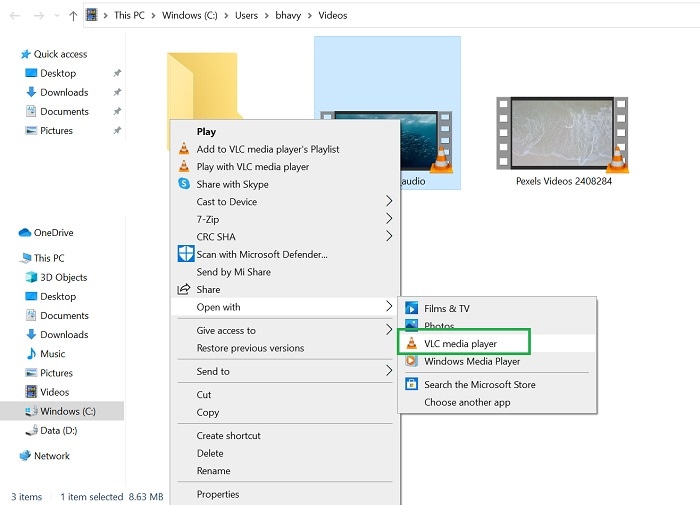Click the Skype icon in context menu
This screenshot has height=505, width=700.
point(184,184)
